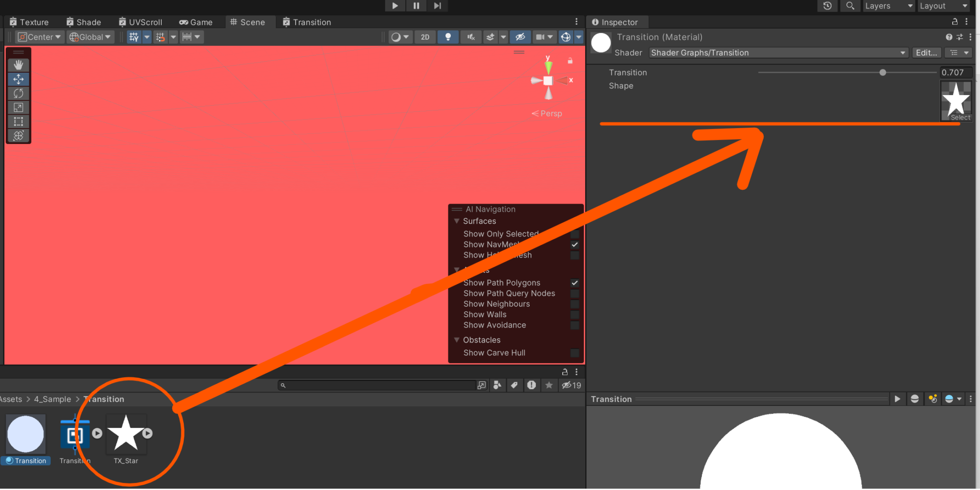Viewport: 980px width, 490px height.
Task: Toggle scene audio muting
Action: coord(471,37)
